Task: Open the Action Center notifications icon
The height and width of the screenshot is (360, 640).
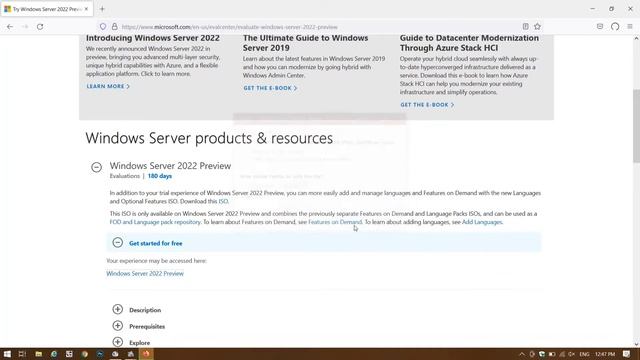Action: pyautogui.click(x=627, y=354)
